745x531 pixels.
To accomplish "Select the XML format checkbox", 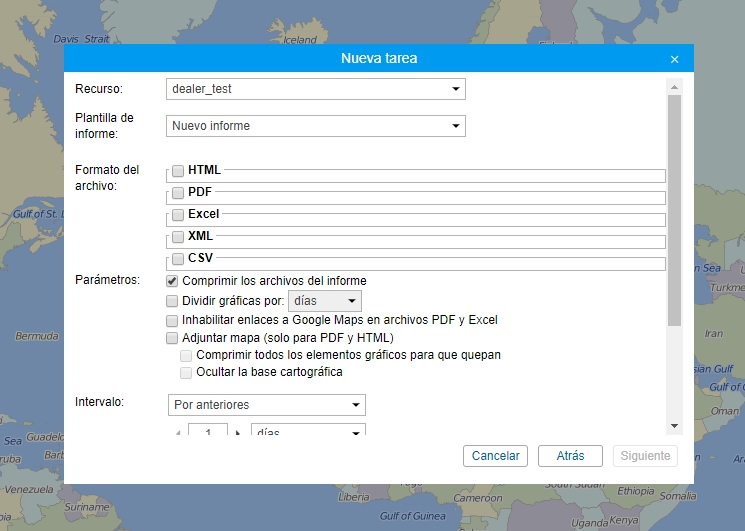I will (x=177, y=237).
